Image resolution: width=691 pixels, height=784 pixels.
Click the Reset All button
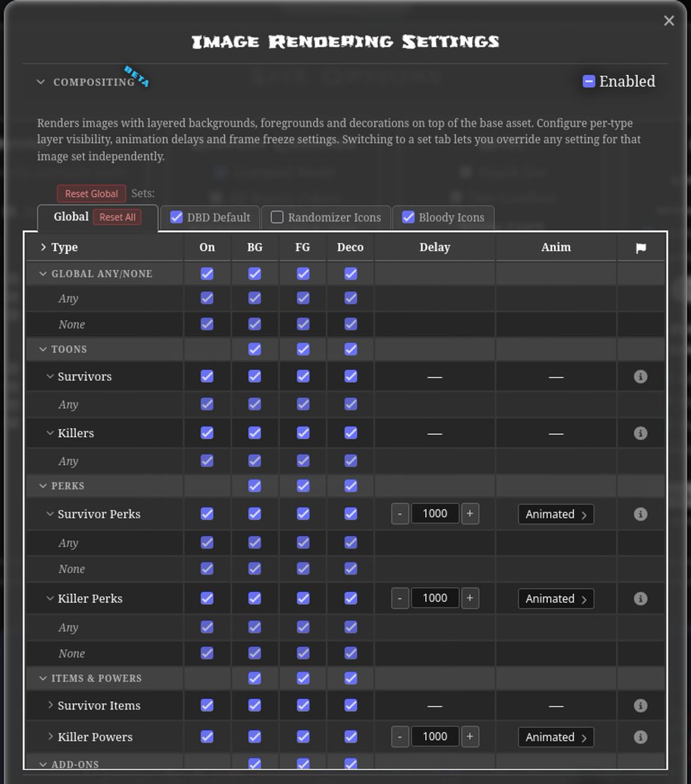[x=118, y=218]
